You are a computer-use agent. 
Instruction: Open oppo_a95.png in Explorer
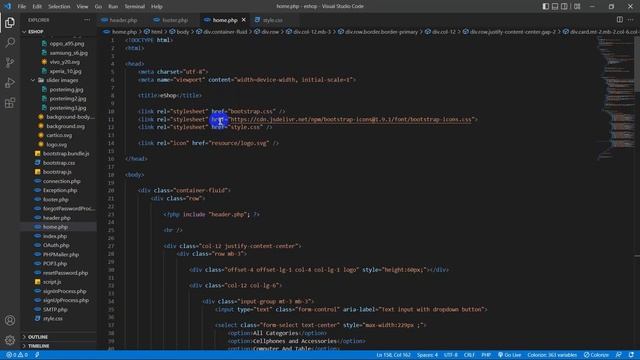coord(67,43)
